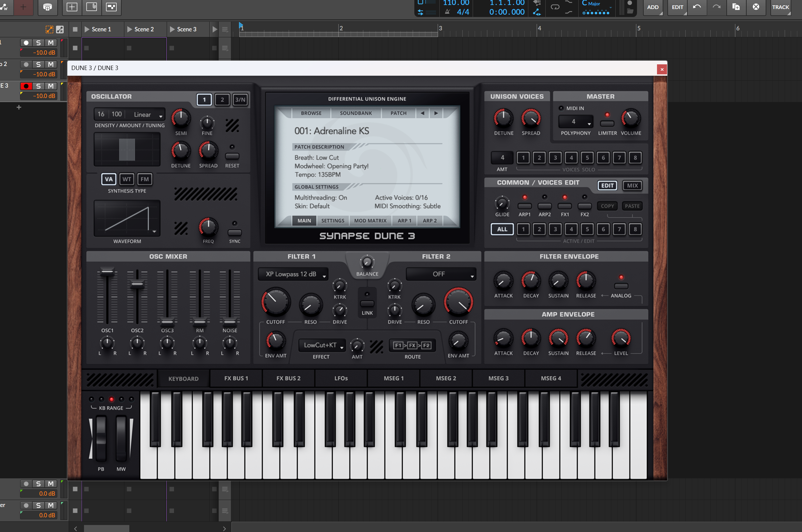Click the MIX button in Common / Voices Edit

(632, 186)
